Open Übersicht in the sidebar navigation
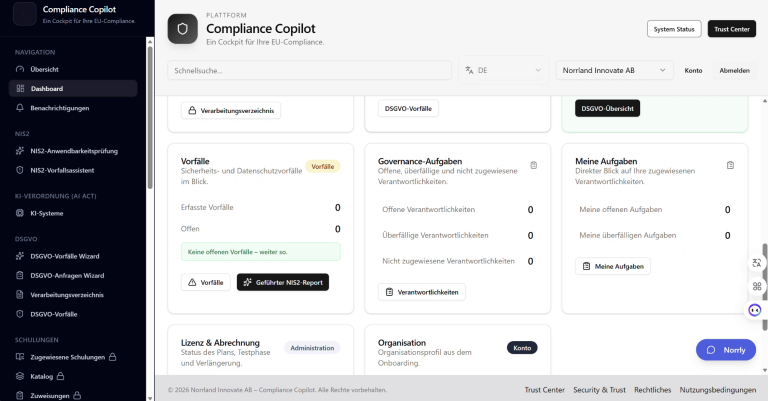The image size is (768, 401). tap(45, 69)
